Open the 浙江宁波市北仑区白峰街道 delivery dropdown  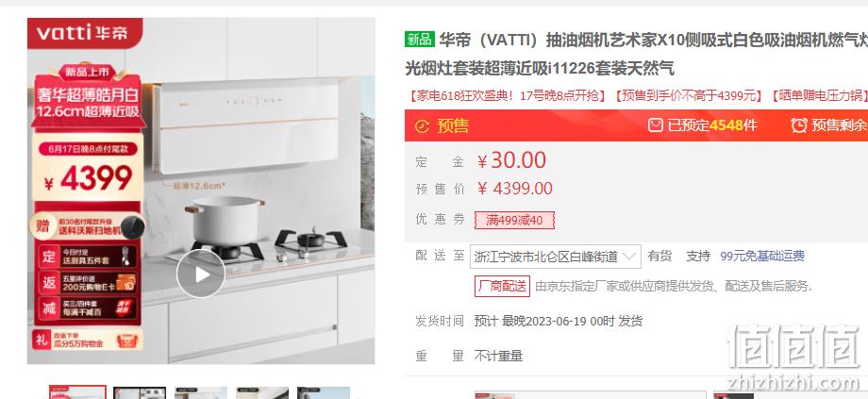pyautogui.click(x=555, y=257)
